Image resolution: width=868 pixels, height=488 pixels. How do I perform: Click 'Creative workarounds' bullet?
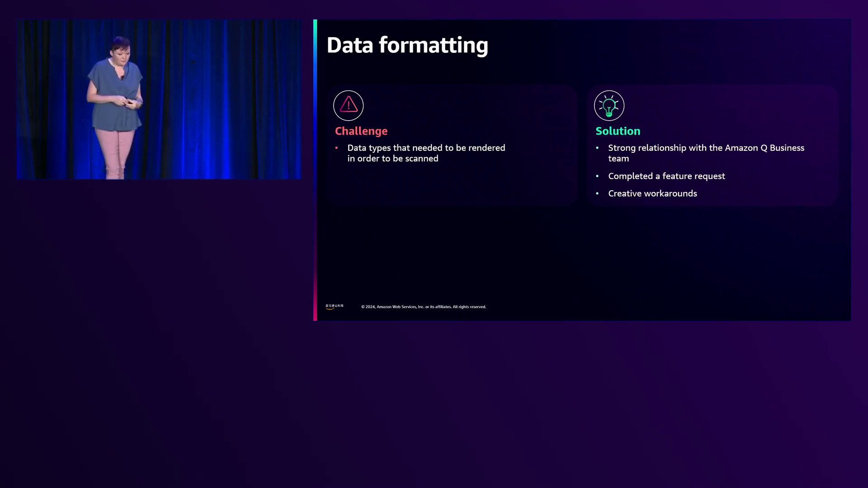click(x=652, y=193)
